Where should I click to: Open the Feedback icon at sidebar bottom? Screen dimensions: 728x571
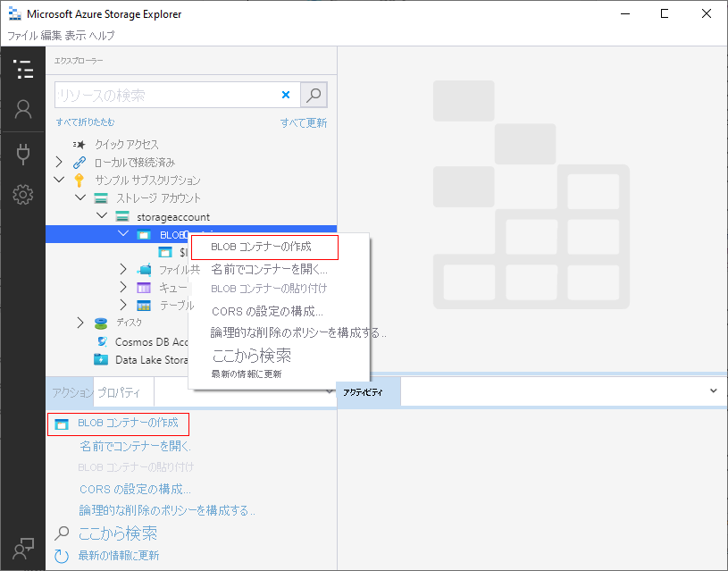22,549
